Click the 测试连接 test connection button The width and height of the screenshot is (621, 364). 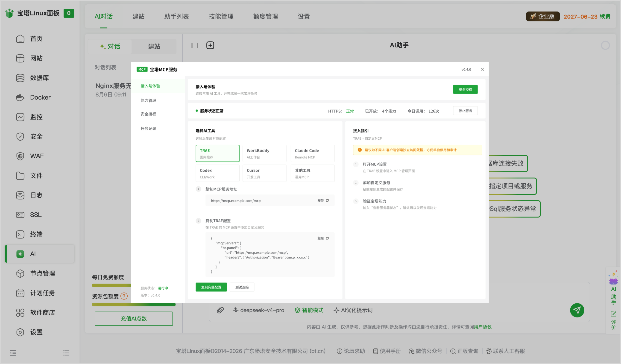(x=242, y=287)
